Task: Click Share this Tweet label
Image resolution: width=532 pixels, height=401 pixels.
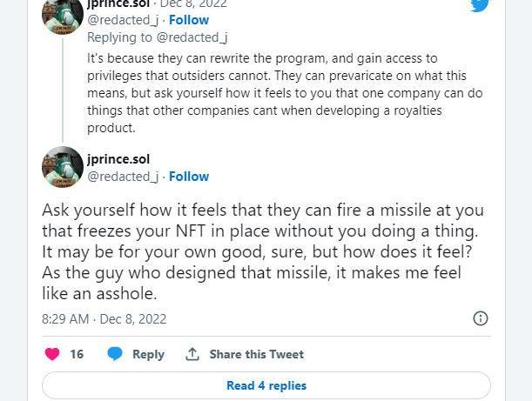Action: tap(256, 354)
